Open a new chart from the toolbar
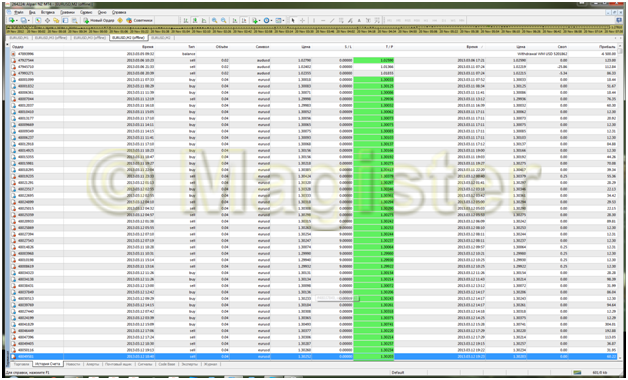The image size is (628, 380). (x=12, y=20)
